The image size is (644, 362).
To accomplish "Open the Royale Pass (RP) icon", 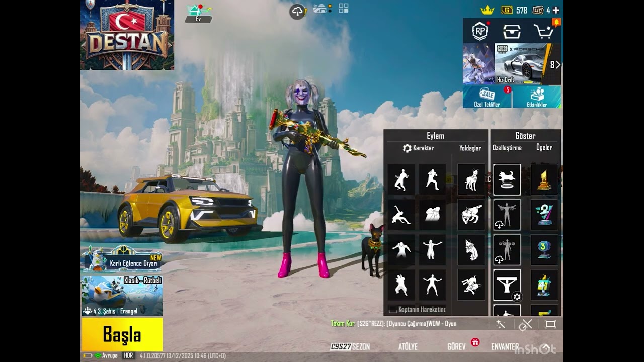I will [x=480, y=31].
